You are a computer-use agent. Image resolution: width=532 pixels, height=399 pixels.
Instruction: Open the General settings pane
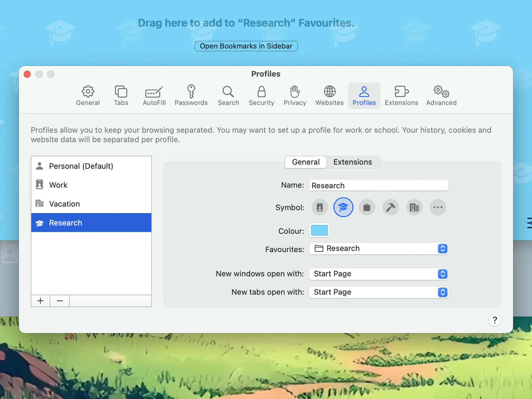[88, 96]
